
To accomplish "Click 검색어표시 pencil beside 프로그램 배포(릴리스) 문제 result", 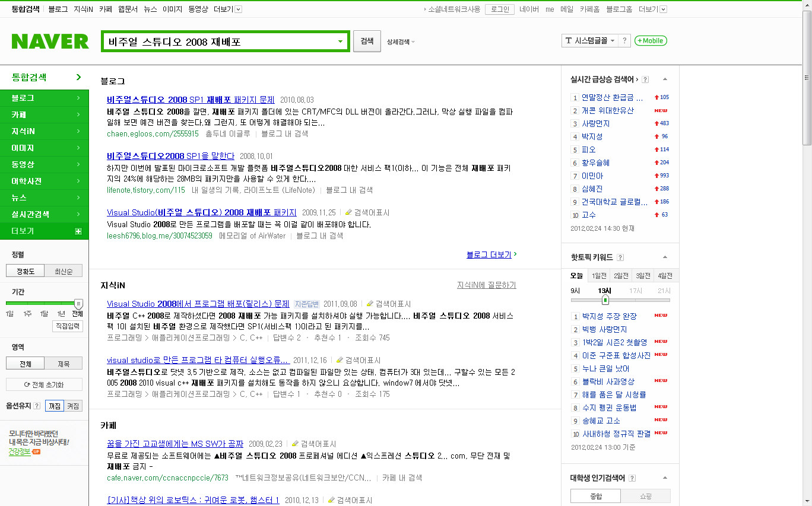I will click(x=389, y=304).
